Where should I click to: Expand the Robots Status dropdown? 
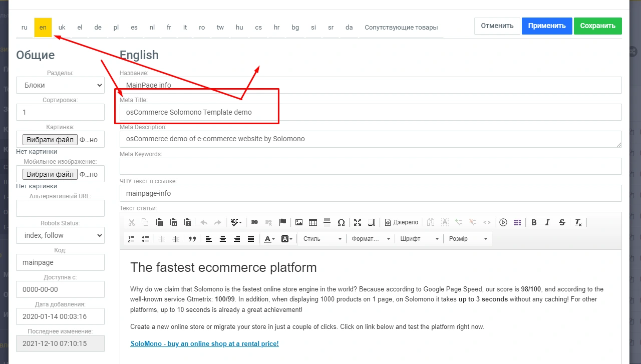tap(60, 235)
